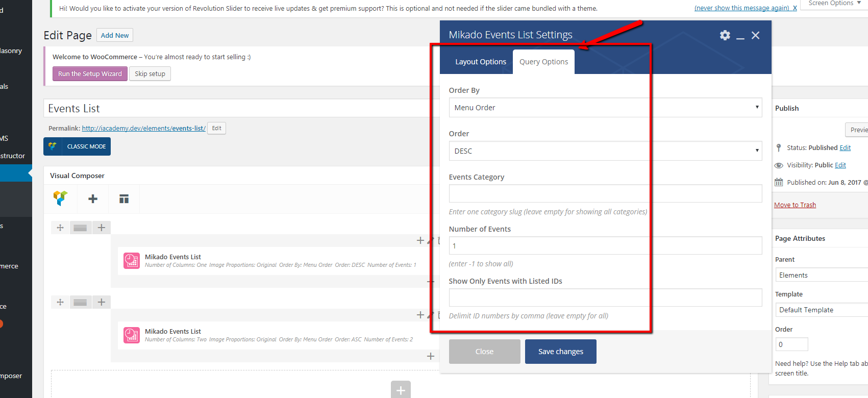Open the events-list permalink URL
This screenshot has height=398, width=868.
tap(143, 128)
